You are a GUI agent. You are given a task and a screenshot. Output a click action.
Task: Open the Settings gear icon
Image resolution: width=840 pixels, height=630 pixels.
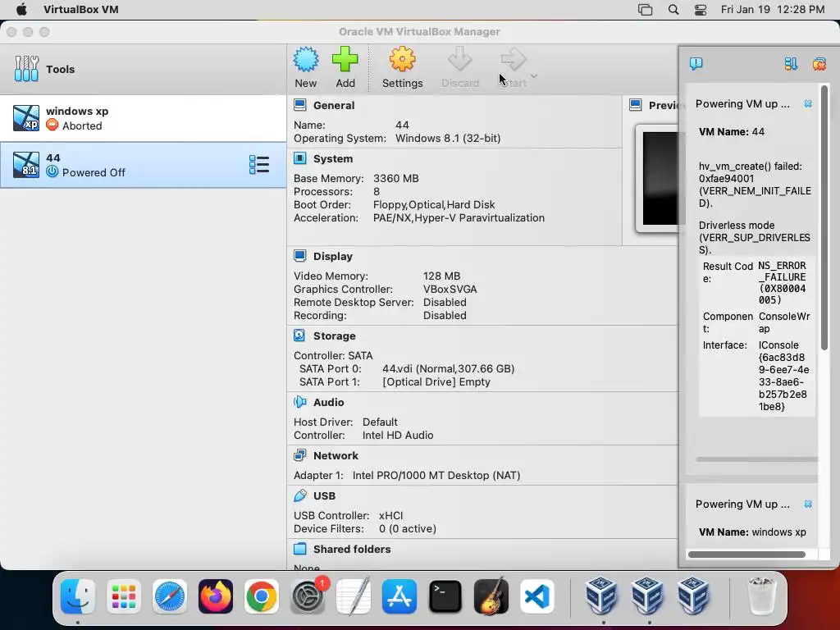coord(402,59)
